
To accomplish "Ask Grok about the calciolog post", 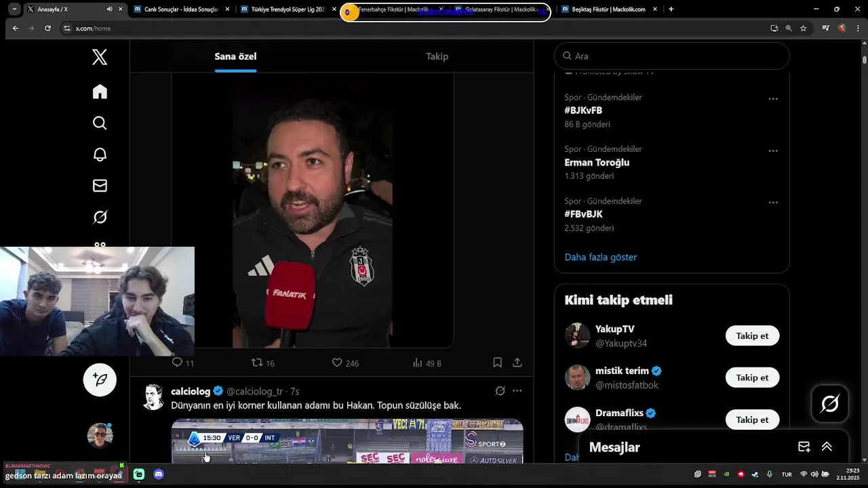I will click(500, 391).
